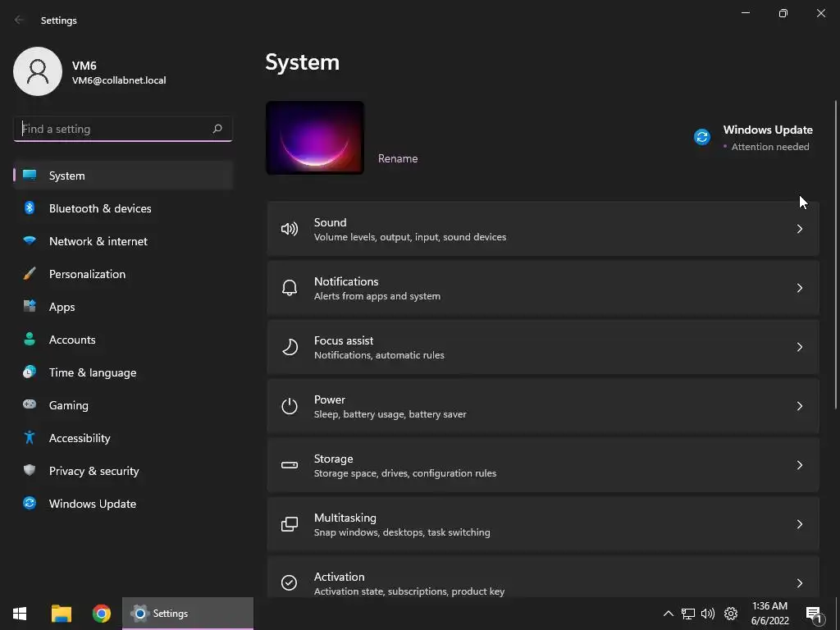
Task: Click the back arrow in Settings title bar
Action: 20,20
